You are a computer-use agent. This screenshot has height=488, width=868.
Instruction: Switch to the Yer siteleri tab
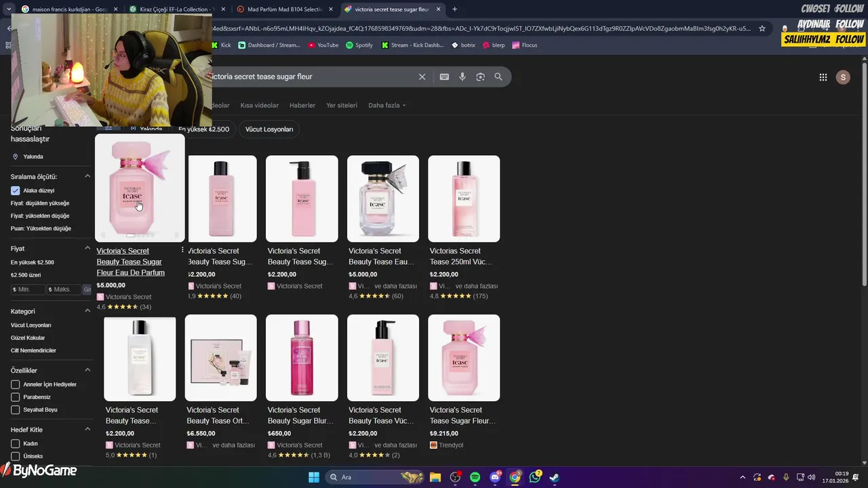(x=342, y=106)
